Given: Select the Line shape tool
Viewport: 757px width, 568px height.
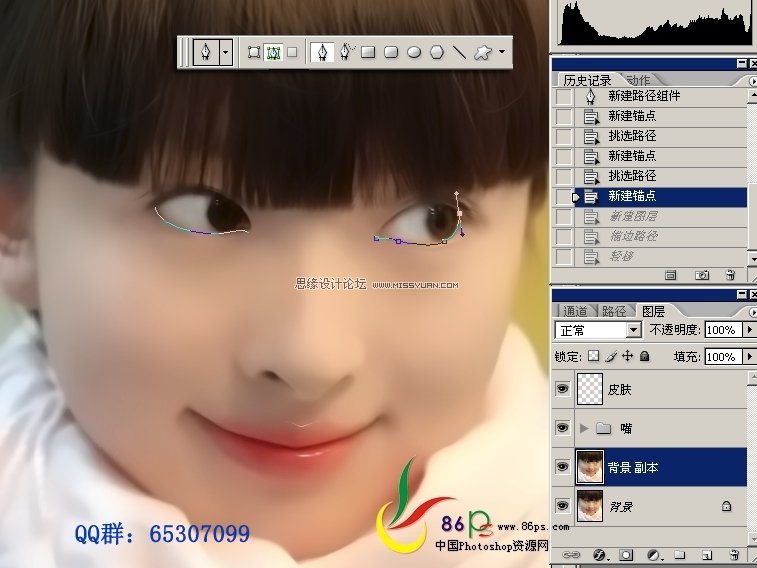Looking at the screenshot, I should click(x=459, y=52).
